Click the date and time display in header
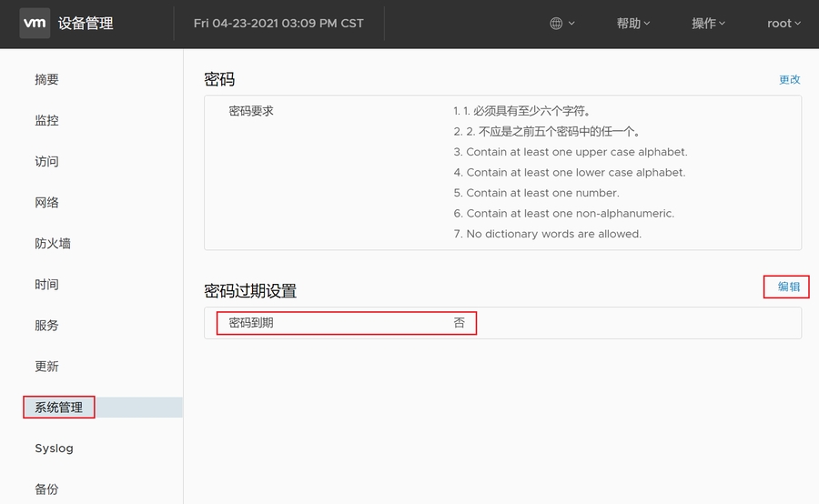Screen dimensions: 819x504 tap(278, 24)
